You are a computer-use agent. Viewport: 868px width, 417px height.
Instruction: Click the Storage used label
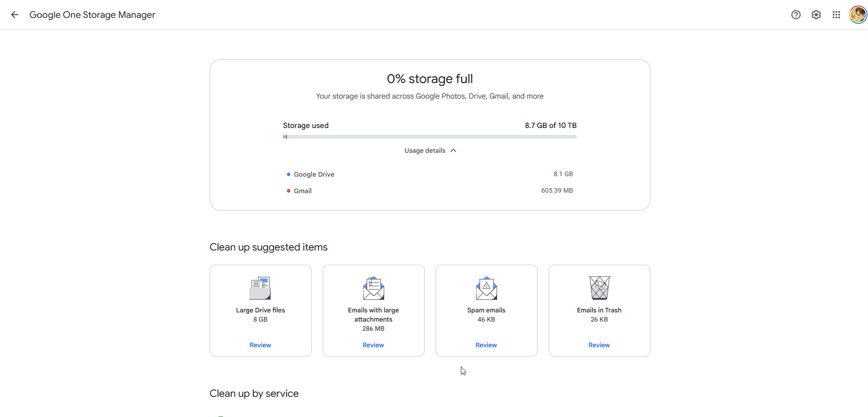(306, 125)
